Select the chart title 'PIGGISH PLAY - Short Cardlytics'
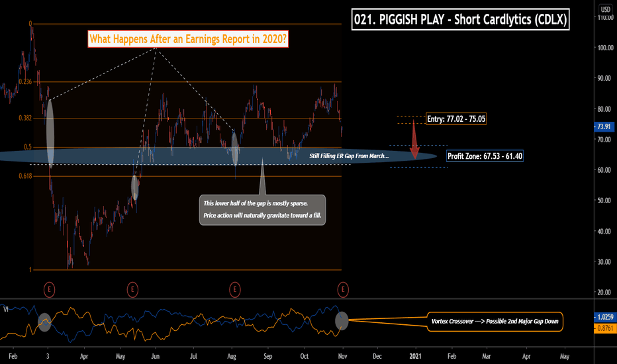This screenshot has height=364, width=617. pyautogui.click(x=460, y=19)
